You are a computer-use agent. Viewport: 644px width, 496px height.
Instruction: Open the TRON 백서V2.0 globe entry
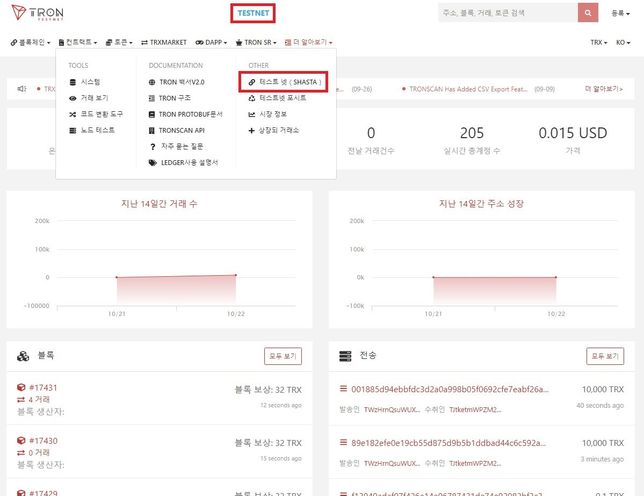(177, 82)
